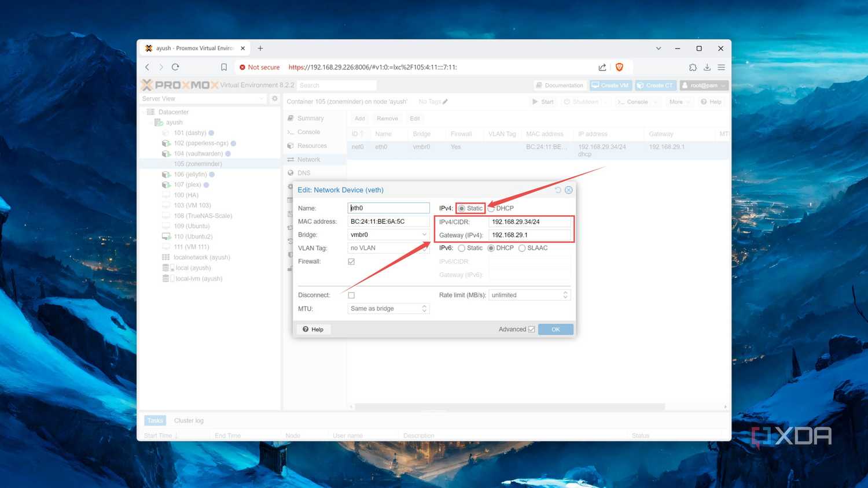Image resolution: width=868 pixels, height=488 pixels.
Task: Open the Brave Shields icon
Action: (x=619, y=67)
